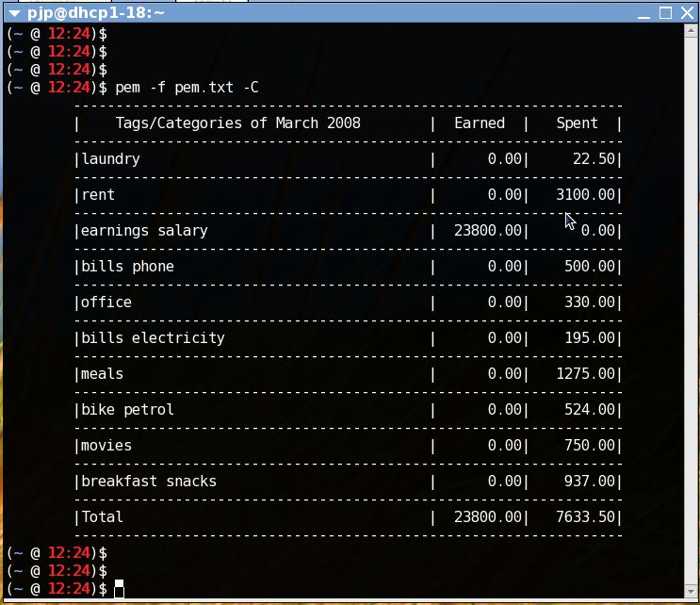Viewport: 700px width, 605px height.
Task: Click the Total spent amount 7633.50
Action: [585, 517]
